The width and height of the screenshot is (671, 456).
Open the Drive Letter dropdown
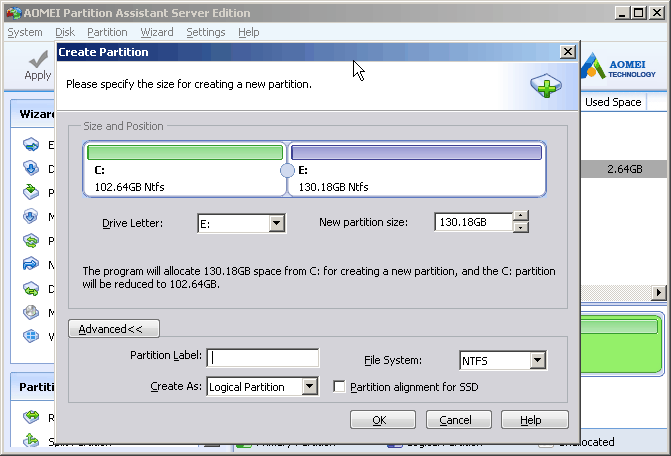point(276,223)
